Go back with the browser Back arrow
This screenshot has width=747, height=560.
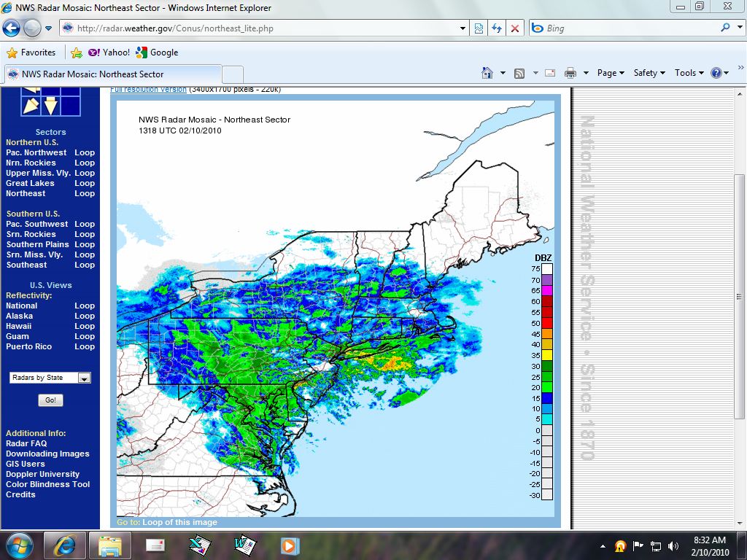11,28
